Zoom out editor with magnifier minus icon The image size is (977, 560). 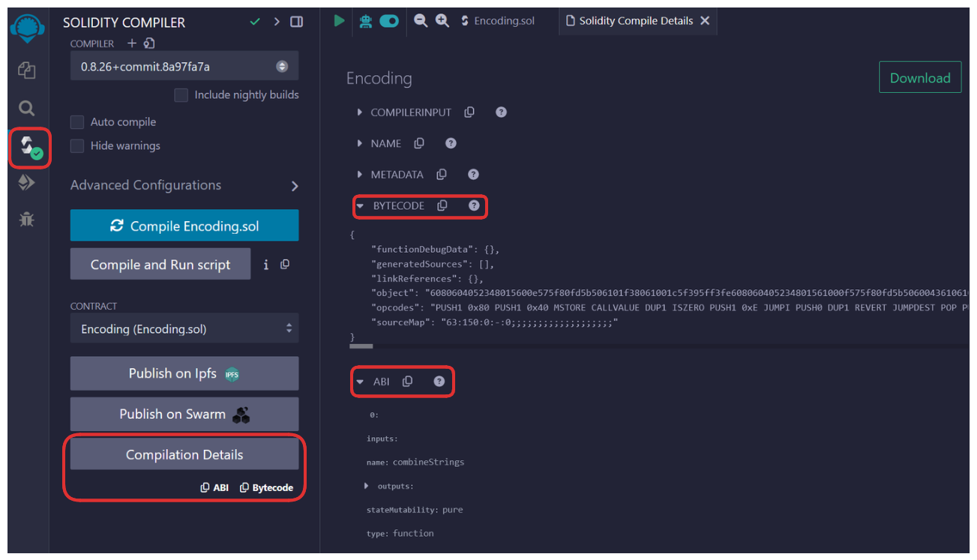click(421, 21)
